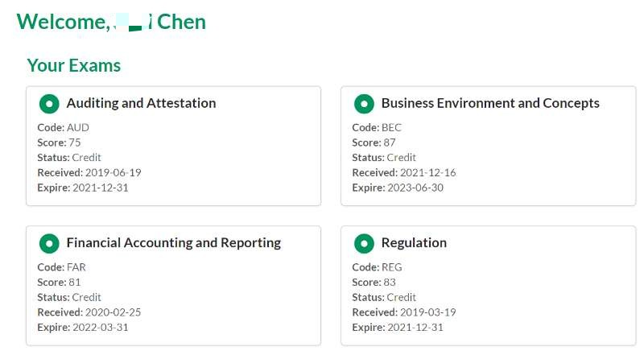Select the Regulation exam heading
644x351 pixels.
[x=414, y=242]
